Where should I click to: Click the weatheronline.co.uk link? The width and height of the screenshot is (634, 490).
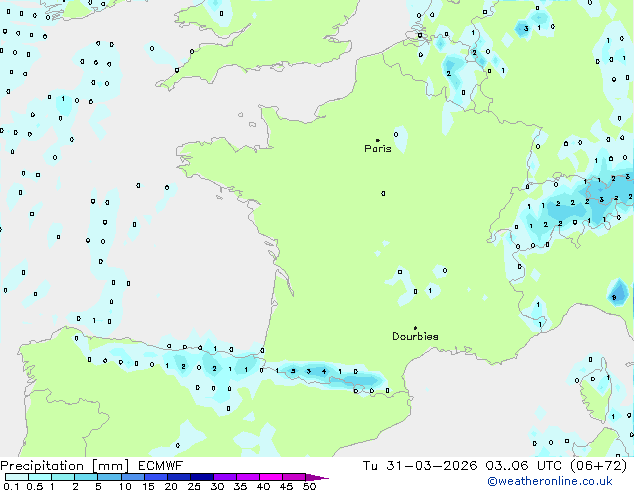coord(550,481)
